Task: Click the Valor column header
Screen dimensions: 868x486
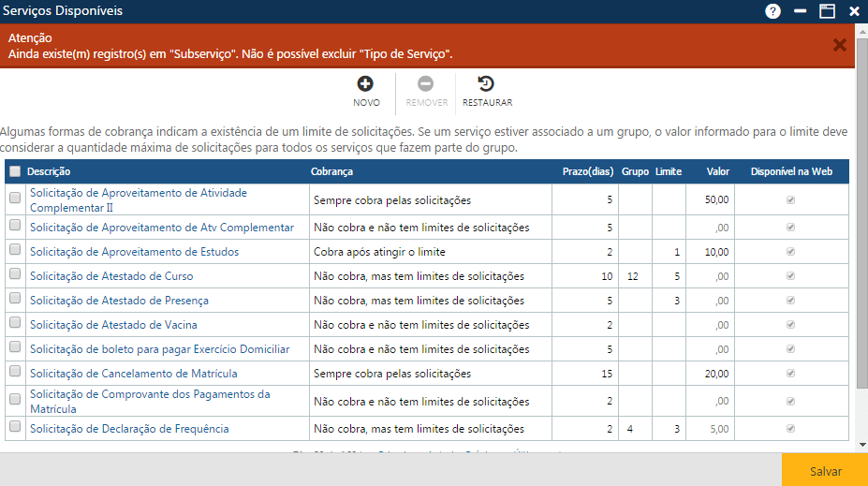Action: 717,171
